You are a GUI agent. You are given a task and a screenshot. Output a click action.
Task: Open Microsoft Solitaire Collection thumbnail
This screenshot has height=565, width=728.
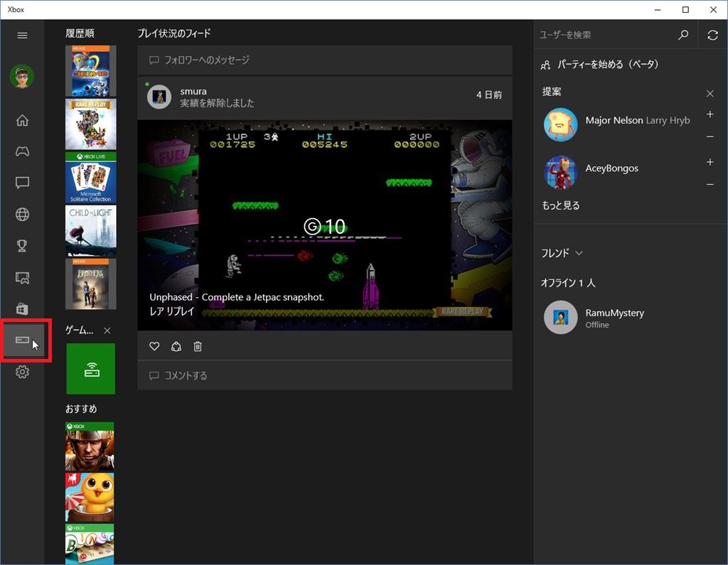[90, 178]
